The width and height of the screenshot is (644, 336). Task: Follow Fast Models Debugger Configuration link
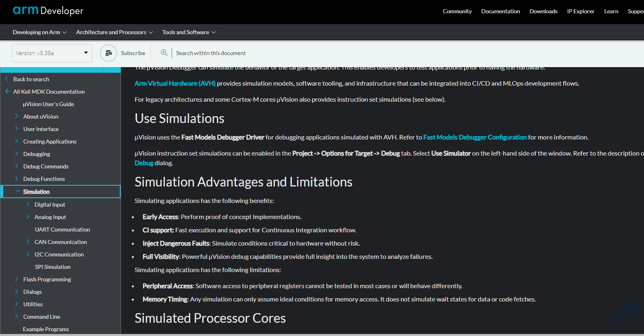(x=475, y=137)
